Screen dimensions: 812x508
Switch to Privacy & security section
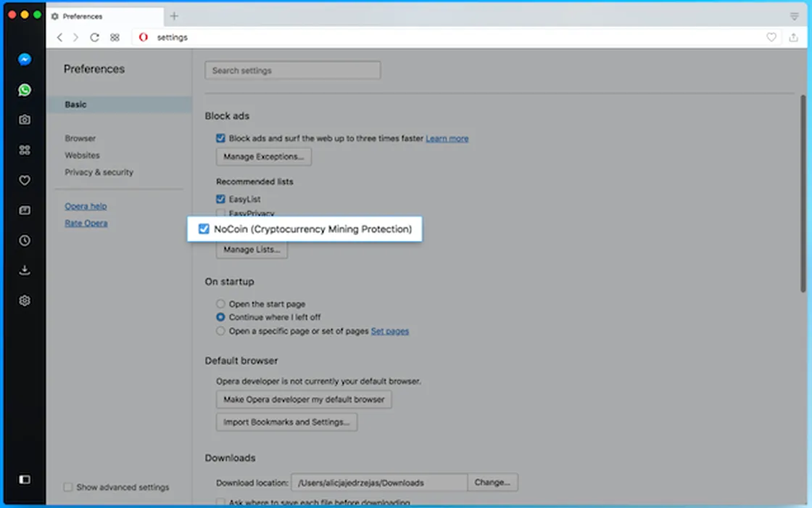99,172
